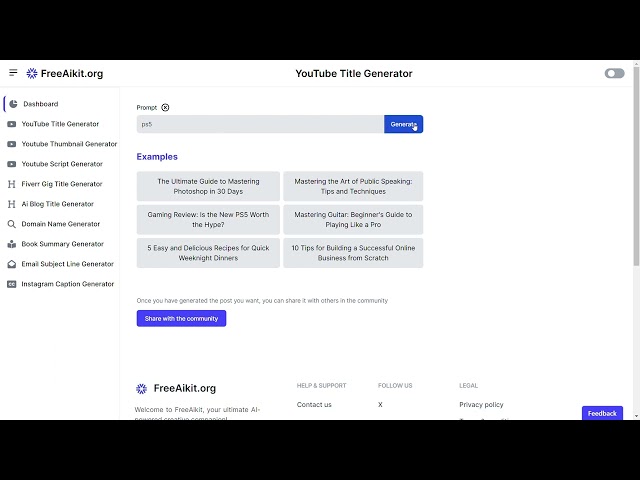Open Ai Blog Title Generator
640x480 pixels.
pyautogui.click(x=60, y=204)
